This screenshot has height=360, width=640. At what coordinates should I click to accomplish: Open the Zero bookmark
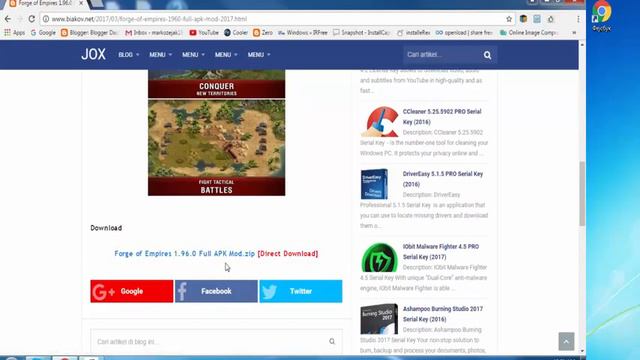(x=263, y=33)
